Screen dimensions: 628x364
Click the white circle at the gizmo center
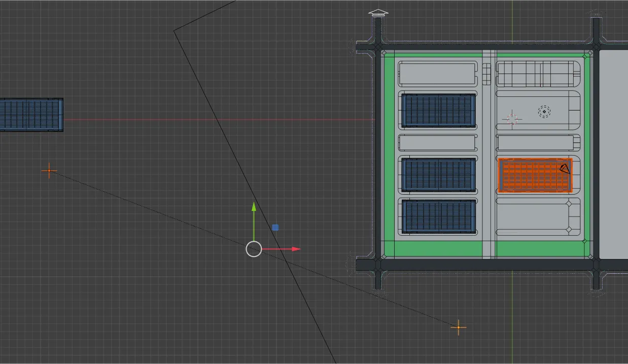coord(254,249)
